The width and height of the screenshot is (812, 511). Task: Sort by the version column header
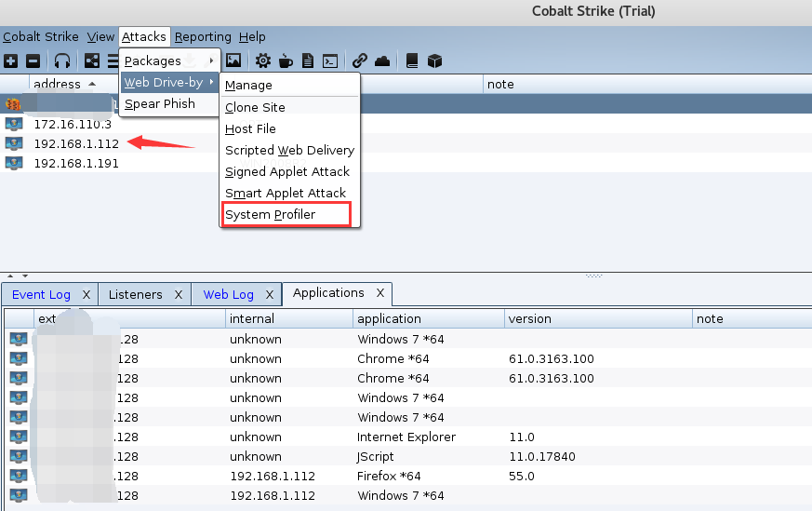coord(598,318)
